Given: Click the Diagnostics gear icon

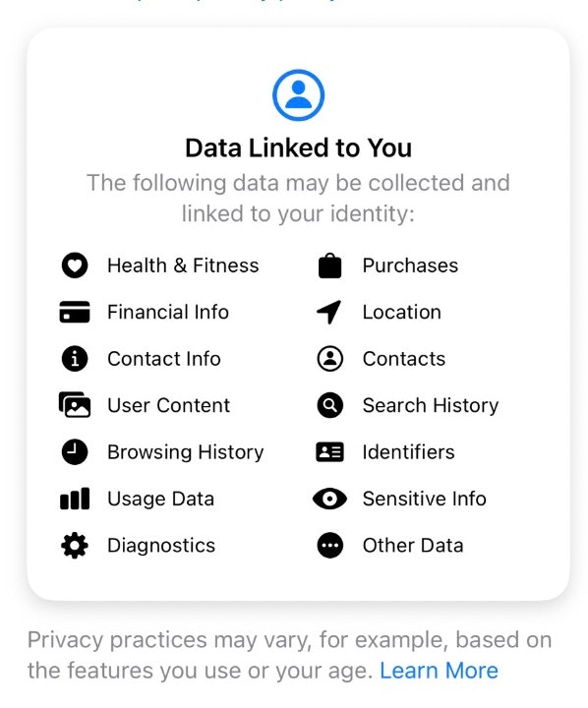Looking at the screenshot, I should point(75,545).
